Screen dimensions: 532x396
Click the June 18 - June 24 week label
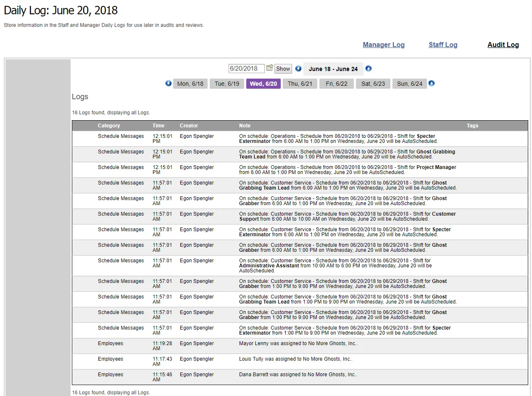(x=333, y=69)
